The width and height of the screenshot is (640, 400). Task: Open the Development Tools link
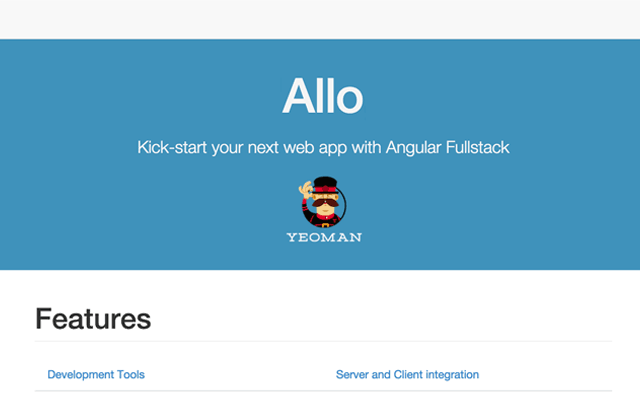tap(96, 374)
